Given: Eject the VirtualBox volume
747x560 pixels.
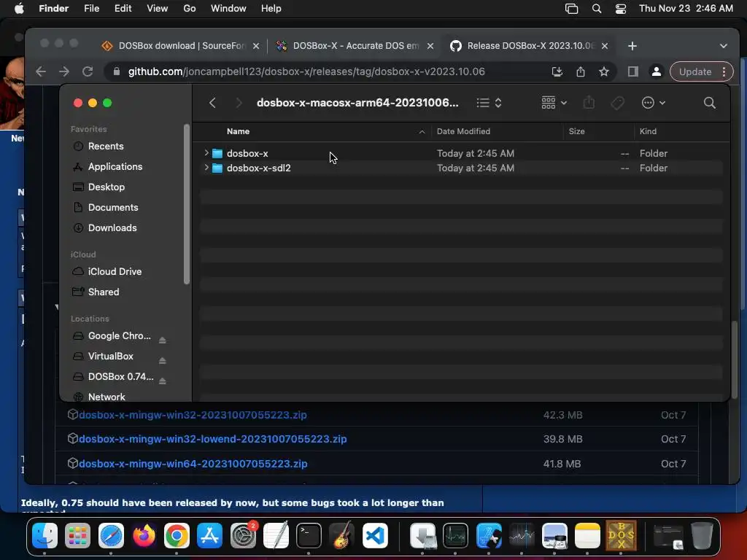Looking at the screenshot, I should point(163,360).
